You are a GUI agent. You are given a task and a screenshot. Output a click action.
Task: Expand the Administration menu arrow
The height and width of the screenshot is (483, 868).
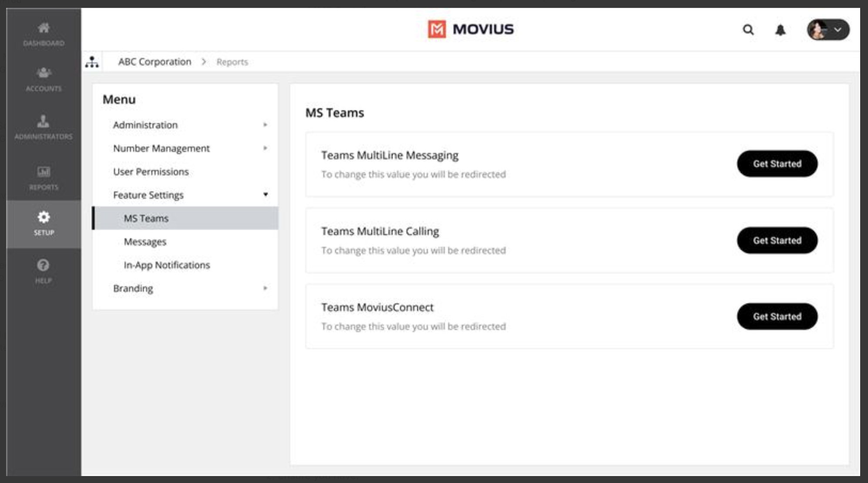click(x=265, y=125)
